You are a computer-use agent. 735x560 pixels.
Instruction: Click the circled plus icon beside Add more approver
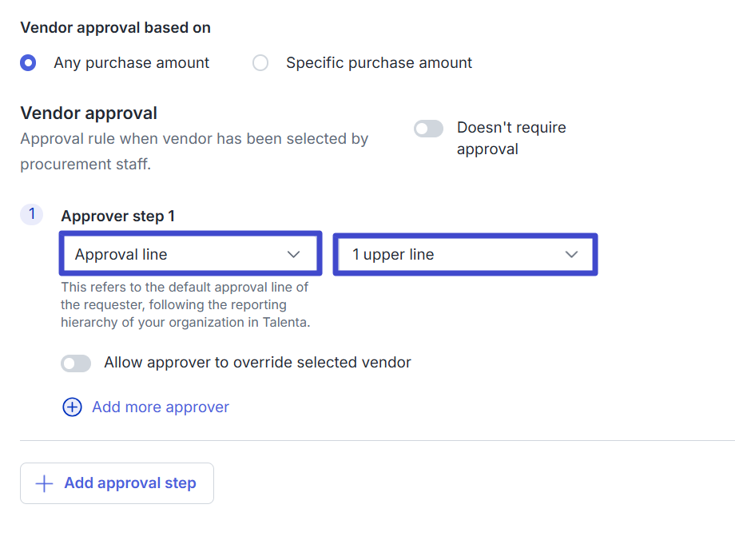coord(72,407)
